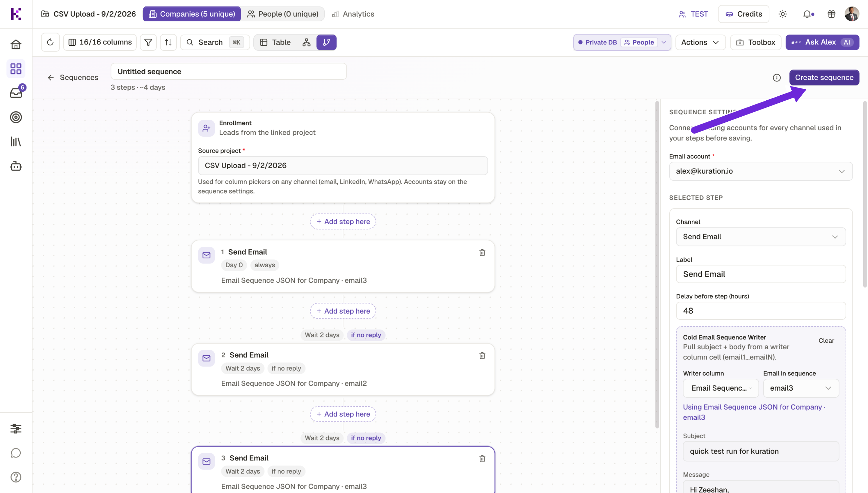868x493 pixels.
Task: Delete step 1 Send Email with trash icon
Action: pyautogui.click(x=482, y=253)
